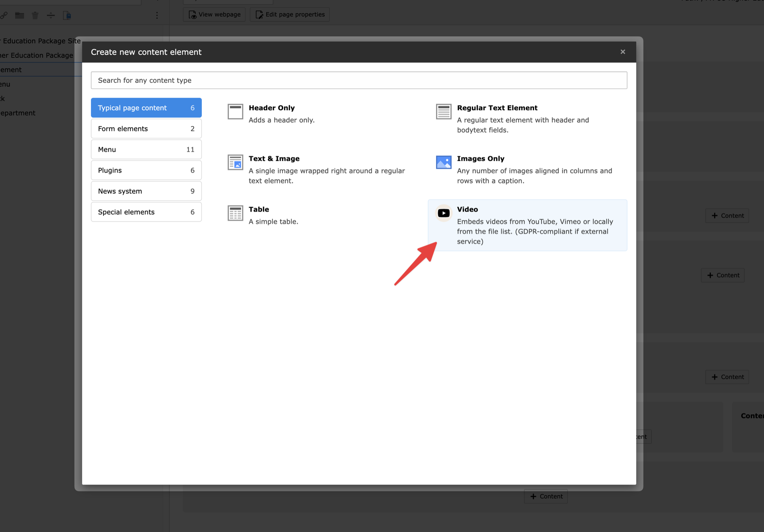
Task: Open the three-dot menu in page tree toolbar
Action: pyautogui.click(x=157, y=16)
